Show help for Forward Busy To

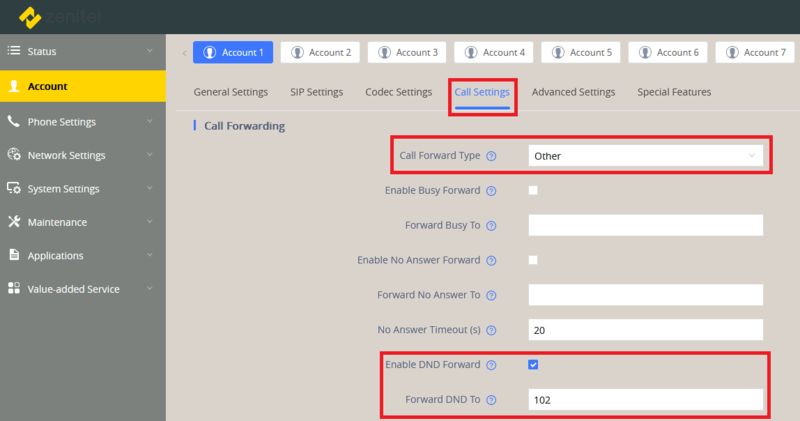[491, 226]
